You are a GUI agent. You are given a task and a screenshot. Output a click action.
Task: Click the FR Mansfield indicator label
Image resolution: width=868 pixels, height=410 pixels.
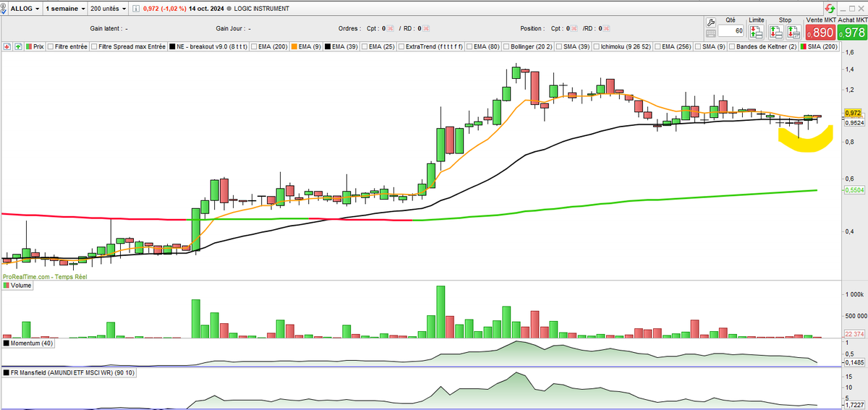[72, 372]
